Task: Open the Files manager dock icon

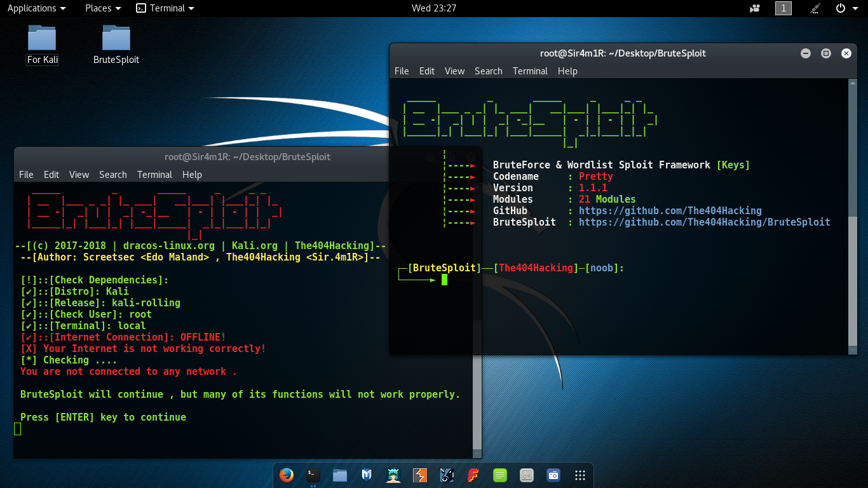Action: pyautogui.click(x=340, y=475)
